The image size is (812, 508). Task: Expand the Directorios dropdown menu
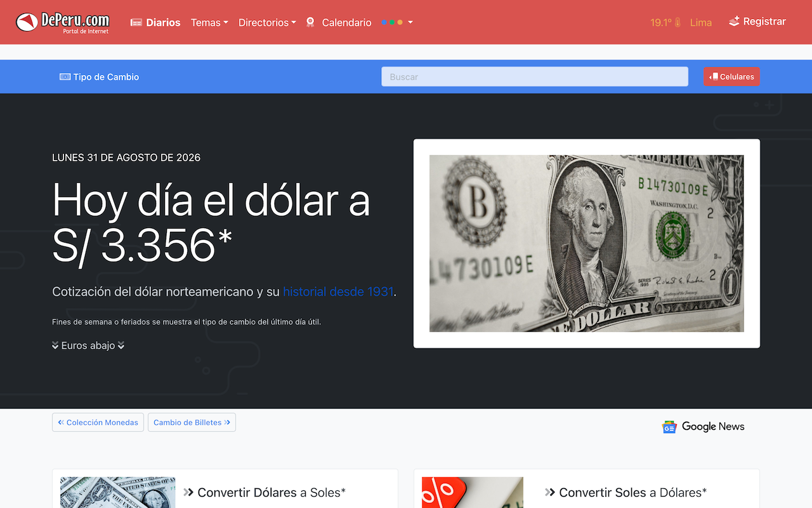(x=267, y=22)
